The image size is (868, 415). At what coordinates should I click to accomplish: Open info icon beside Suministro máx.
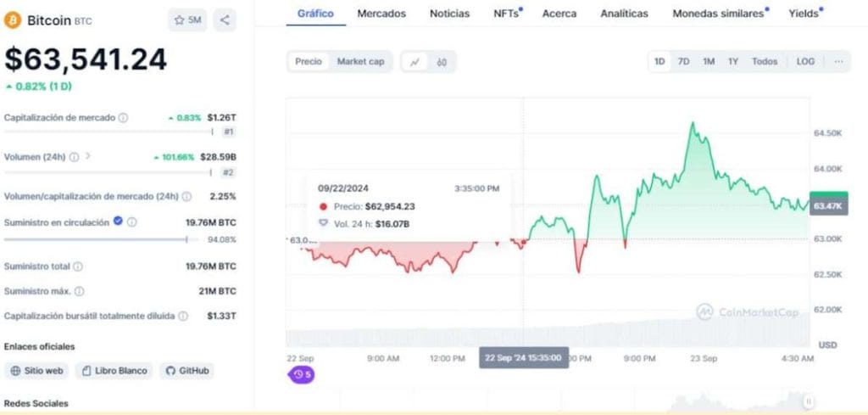79,291
